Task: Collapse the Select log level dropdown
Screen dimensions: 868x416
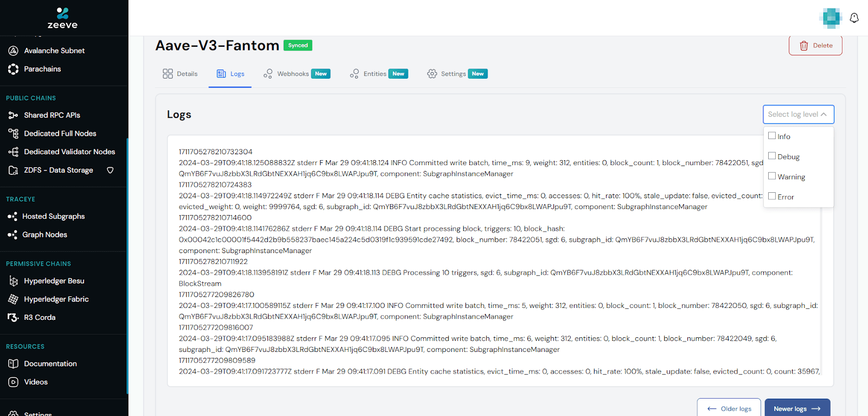Action: pyautogui.click(x=798, y=115)
